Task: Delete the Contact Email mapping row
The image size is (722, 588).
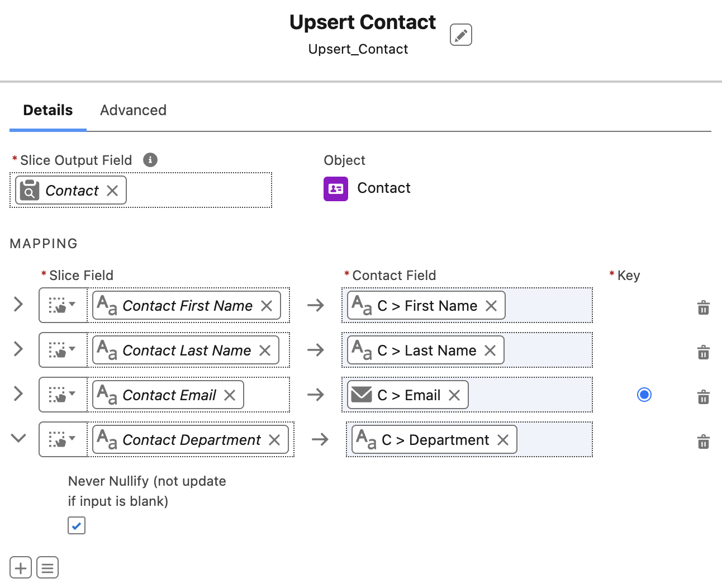Action: click(x=703, y=396)
